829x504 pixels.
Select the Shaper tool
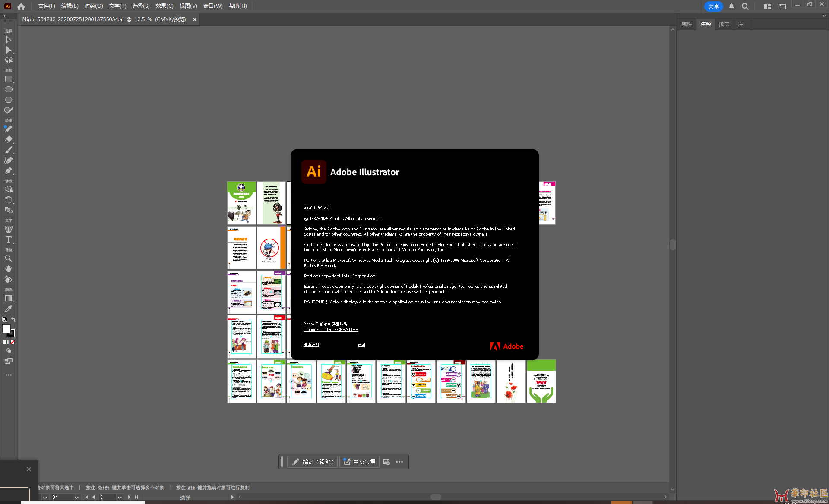coord(9,110)
